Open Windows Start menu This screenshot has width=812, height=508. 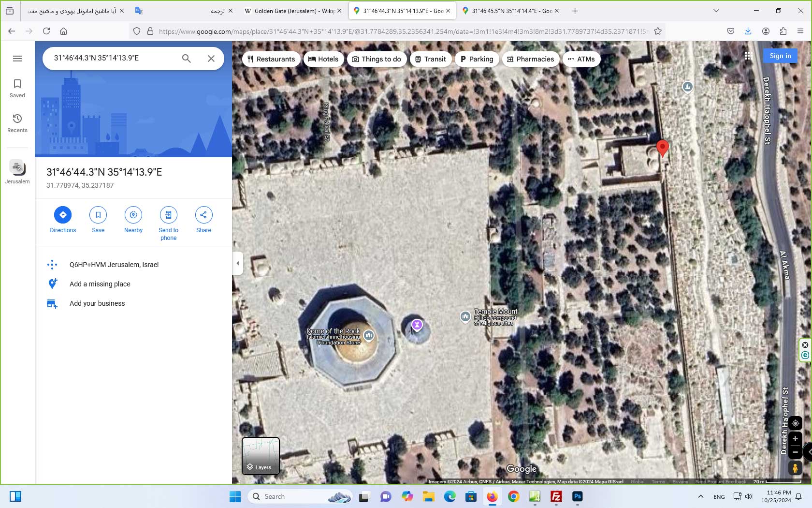point(235,496)
